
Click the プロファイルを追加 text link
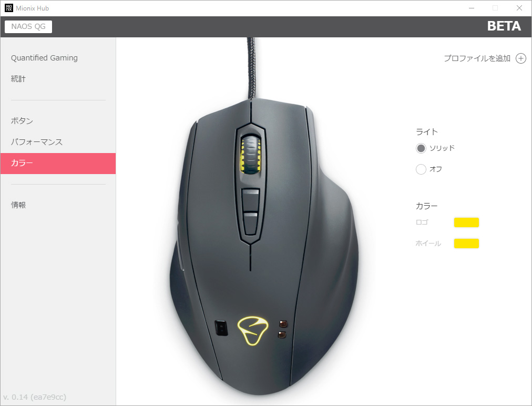(x=477, y=58)
